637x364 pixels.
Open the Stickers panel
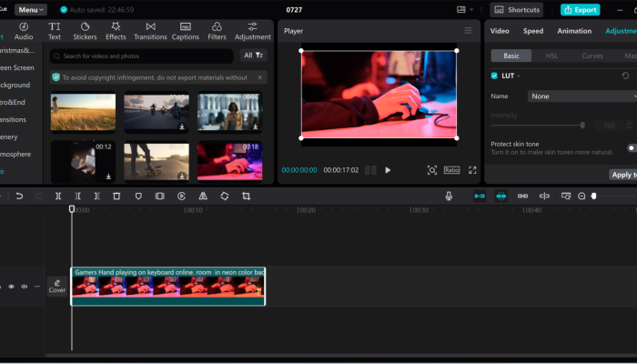[85, 31]
